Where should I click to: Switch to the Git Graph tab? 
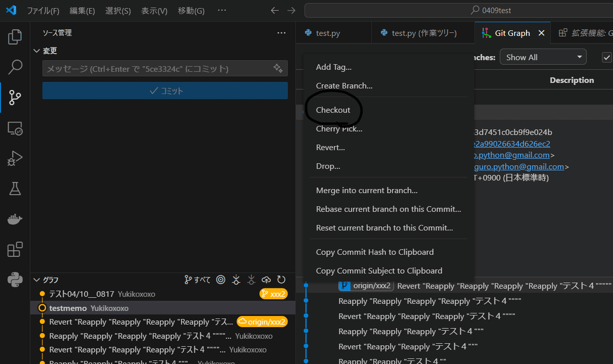pyautogui.click(x=512, y=32)
